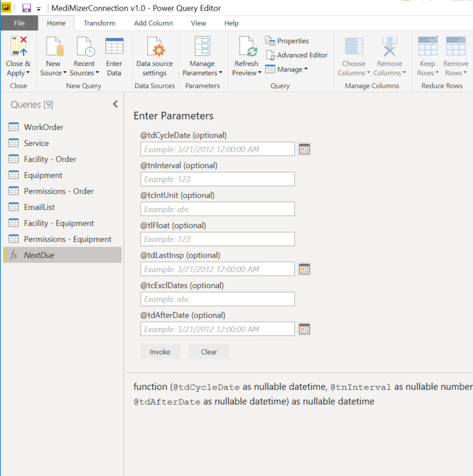Select the Service query

pyautogui.click(x=62, y=143)
